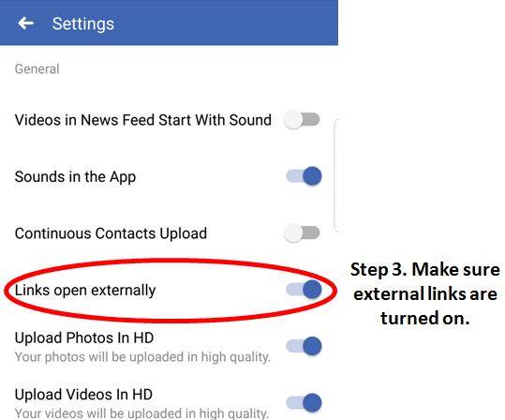Image resolution: width=505 pixels, height=420 pixels.
Task: Tap the Continuous Contacts Upload label
Action: [x=111, y=233]
